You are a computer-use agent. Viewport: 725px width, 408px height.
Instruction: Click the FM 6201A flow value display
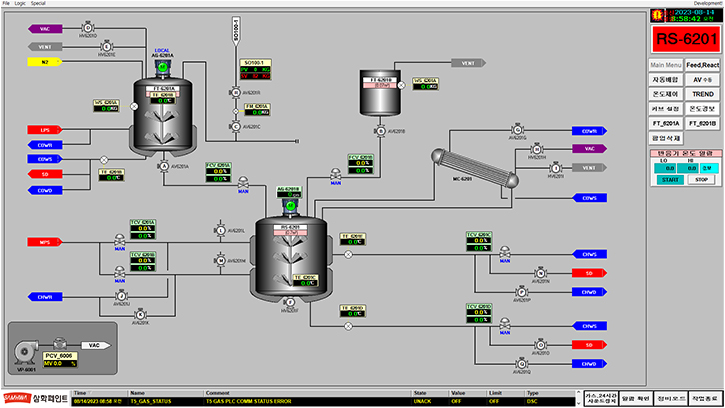[257, 112]
